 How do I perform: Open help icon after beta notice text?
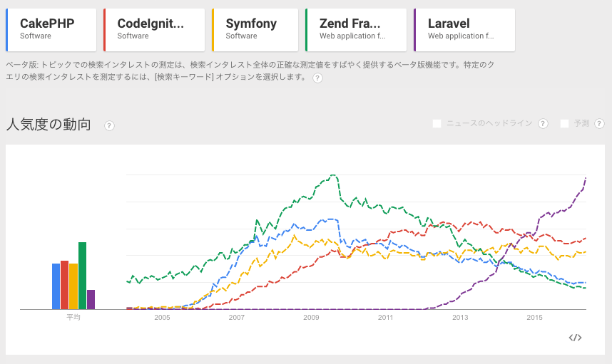pos(317,78)
